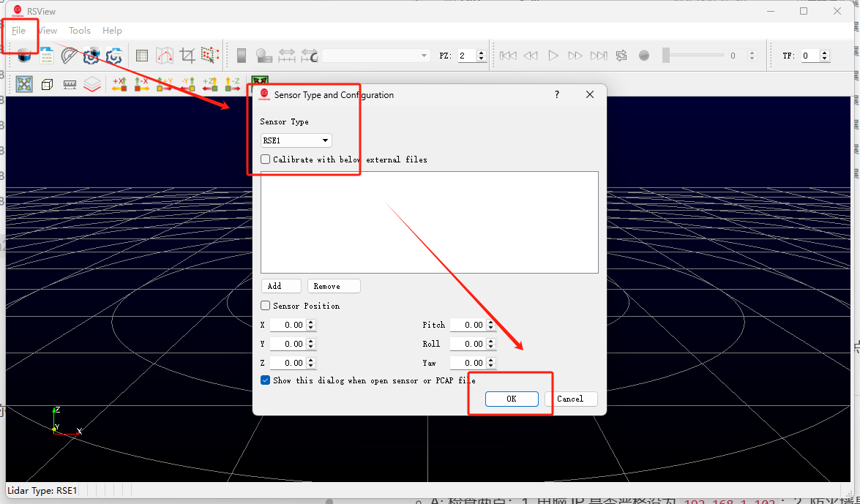Adjust the Z position spinner
The height and width of the screenshot is (504, 860).
(x=311, y=363)
